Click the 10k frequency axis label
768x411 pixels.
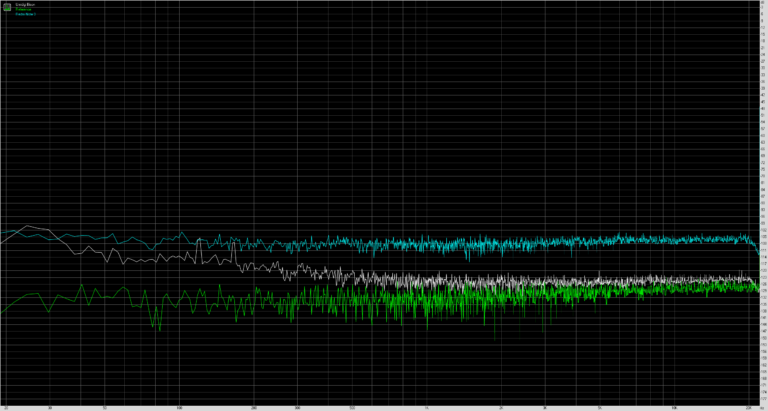[x=675, y=407]
